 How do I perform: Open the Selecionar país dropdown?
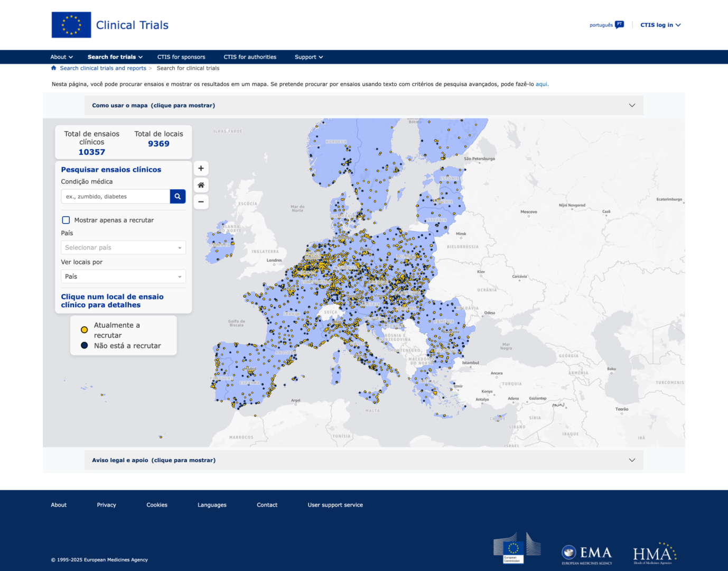[x=123, y=247]
